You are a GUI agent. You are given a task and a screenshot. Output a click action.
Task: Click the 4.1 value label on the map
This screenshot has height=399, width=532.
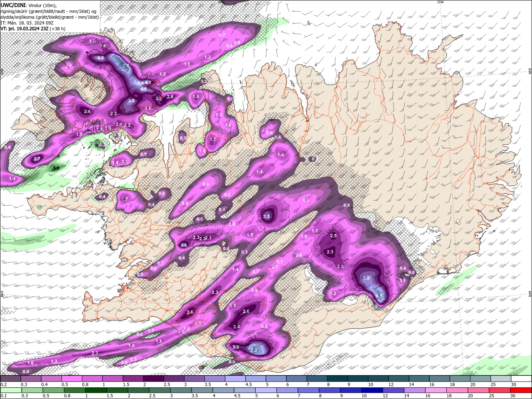[148, 83]
